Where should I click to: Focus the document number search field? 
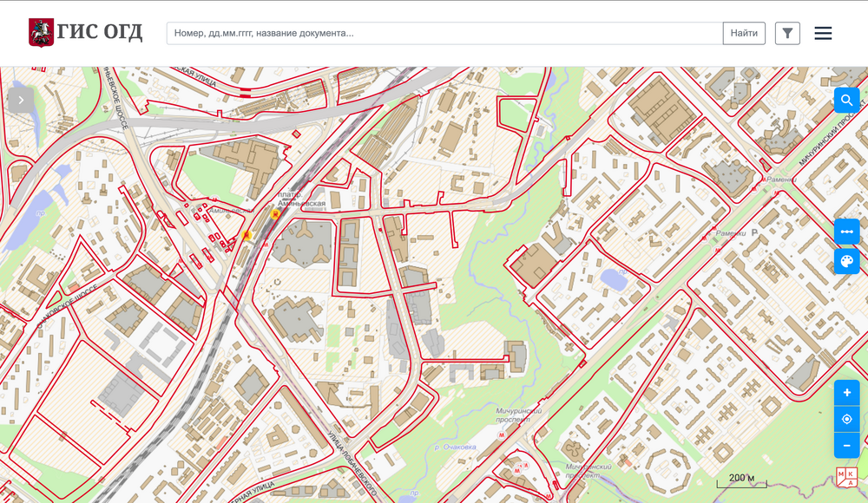[x=444, y=33]
